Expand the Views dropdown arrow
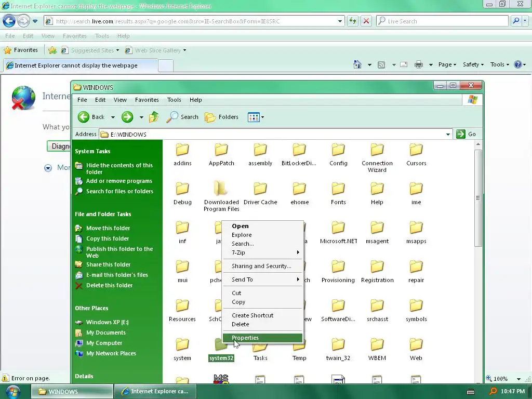The height and width of the screenshot is (399, 532). coord(262,117)
